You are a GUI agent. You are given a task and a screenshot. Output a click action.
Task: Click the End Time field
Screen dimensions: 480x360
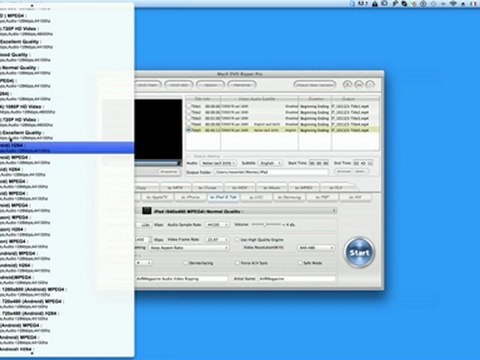363,163
